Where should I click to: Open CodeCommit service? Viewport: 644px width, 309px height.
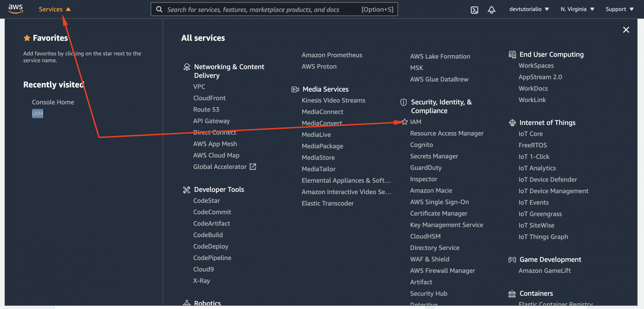(x=212, y=212)
